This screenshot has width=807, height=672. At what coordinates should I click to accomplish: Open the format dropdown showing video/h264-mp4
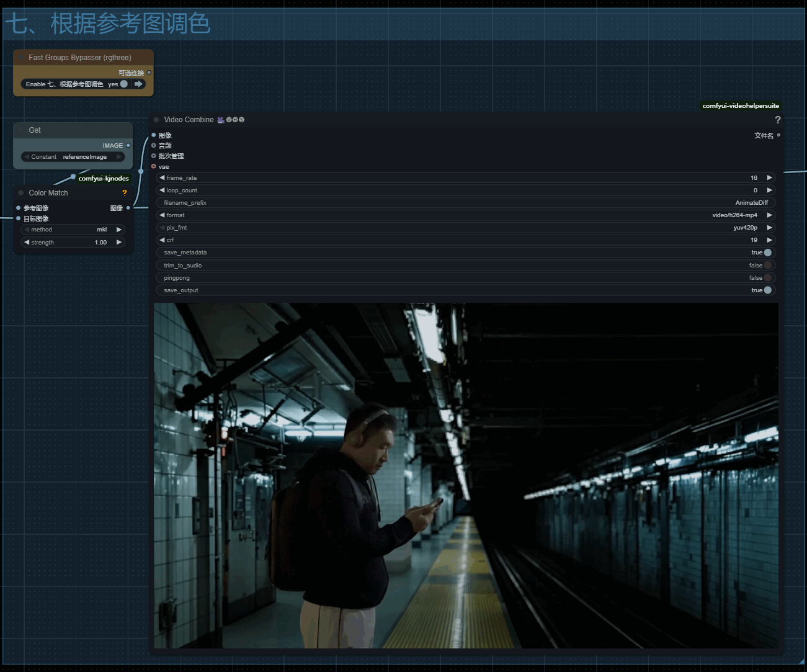(x=465, y=215)
